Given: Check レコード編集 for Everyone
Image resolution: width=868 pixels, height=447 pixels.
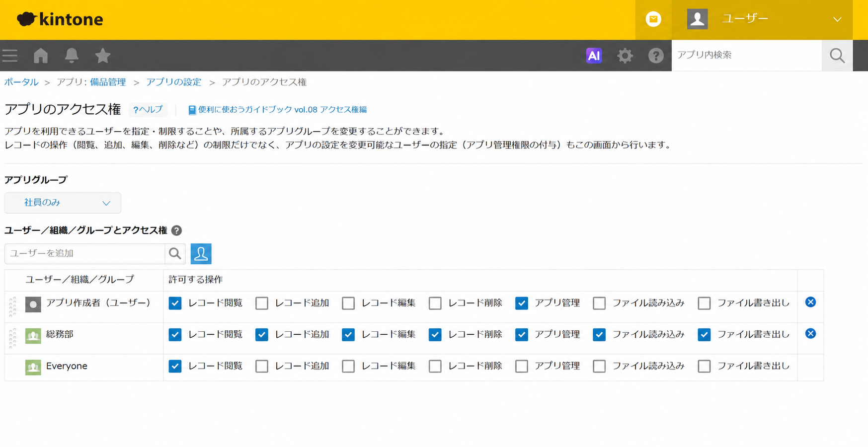Looking at the screenshot, I should 348,366.
